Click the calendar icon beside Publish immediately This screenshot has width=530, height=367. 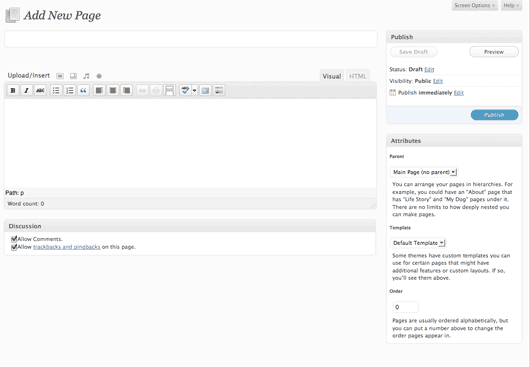(392, 93)
